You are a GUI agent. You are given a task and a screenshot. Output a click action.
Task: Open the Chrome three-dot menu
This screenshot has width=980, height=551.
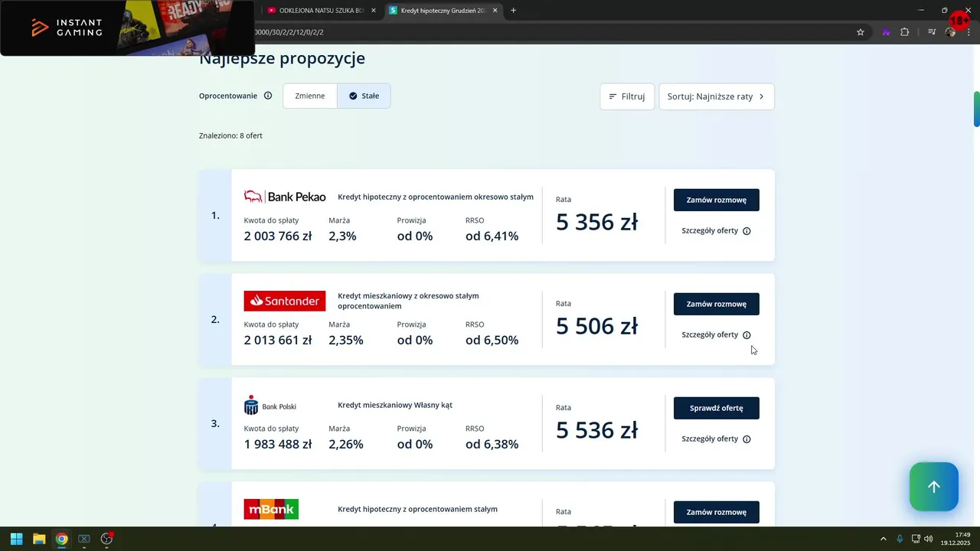969,32
